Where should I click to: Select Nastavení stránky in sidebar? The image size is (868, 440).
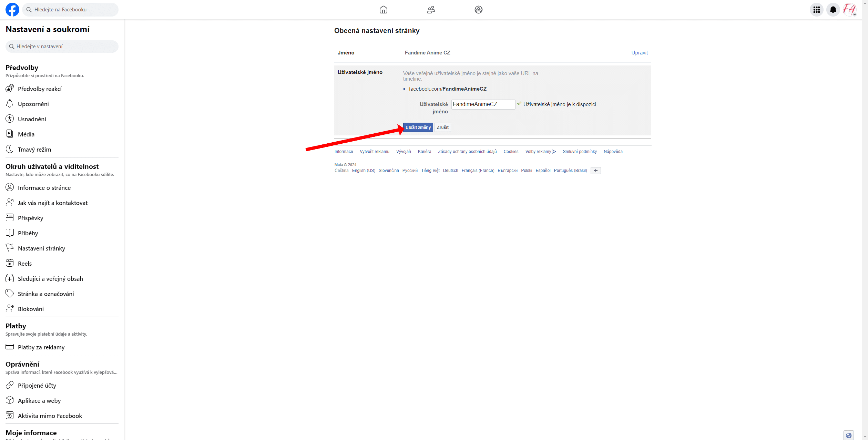pos(41,248)
